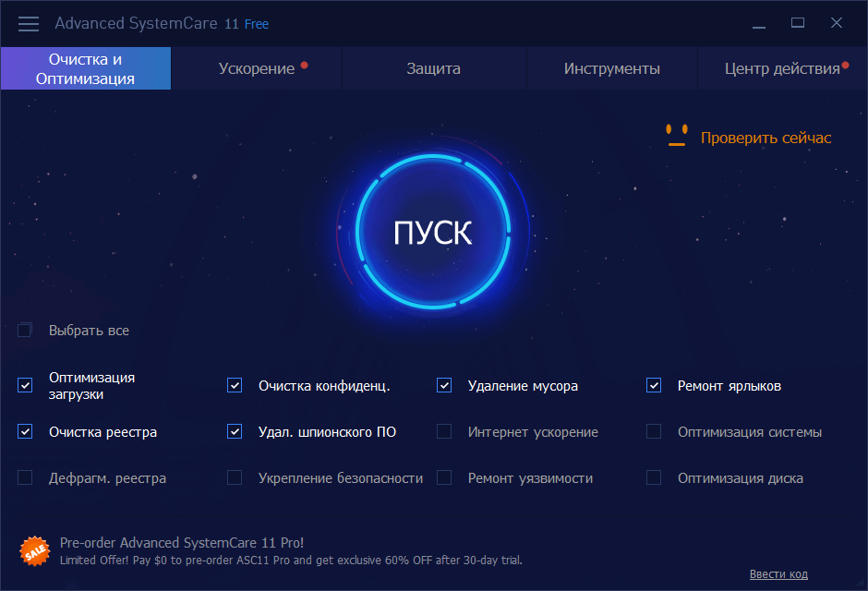Click the Проверить сейчас link
Image resolution: width=868 pixels, height=591 pixels.
point(766,138)
